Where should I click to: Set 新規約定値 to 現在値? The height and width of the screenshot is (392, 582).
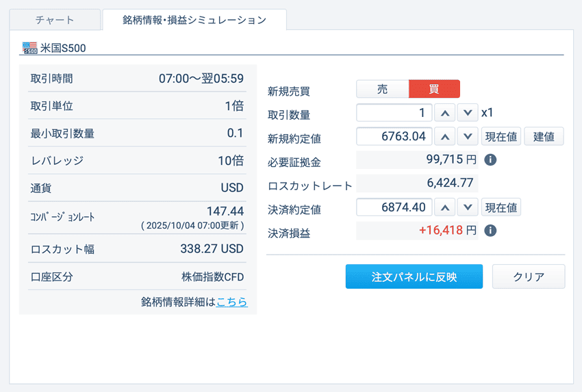[501, 136]
